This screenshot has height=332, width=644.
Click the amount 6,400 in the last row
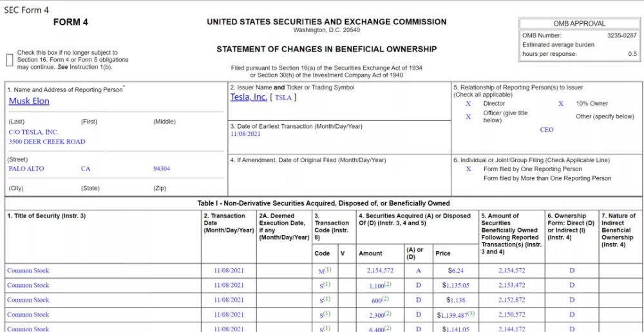coord(376,329)
